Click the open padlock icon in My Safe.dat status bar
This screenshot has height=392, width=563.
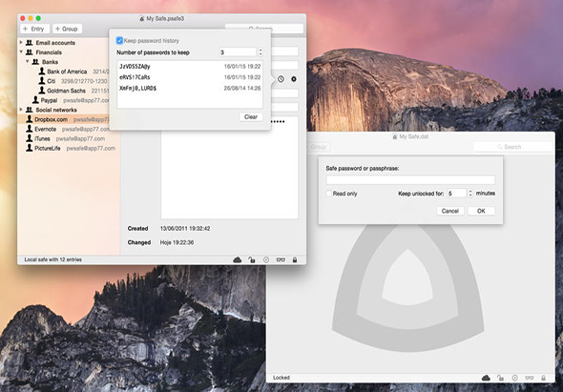coord(500,378)
